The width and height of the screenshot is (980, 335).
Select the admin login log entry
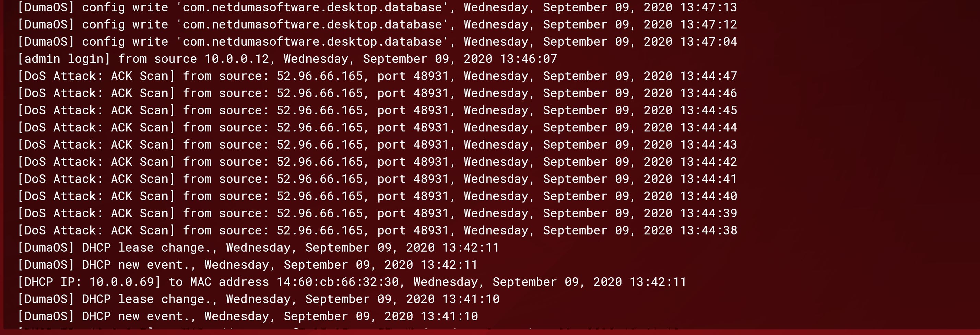[x=287, y=59]
